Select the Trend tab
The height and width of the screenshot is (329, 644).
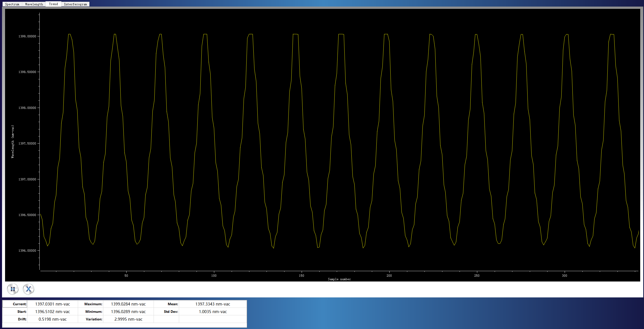tap(53, 4)
